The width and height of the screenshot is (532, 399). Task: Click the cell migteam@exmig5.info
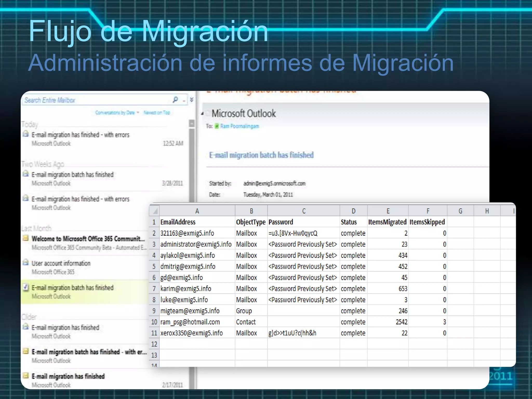tap(197, 311)
